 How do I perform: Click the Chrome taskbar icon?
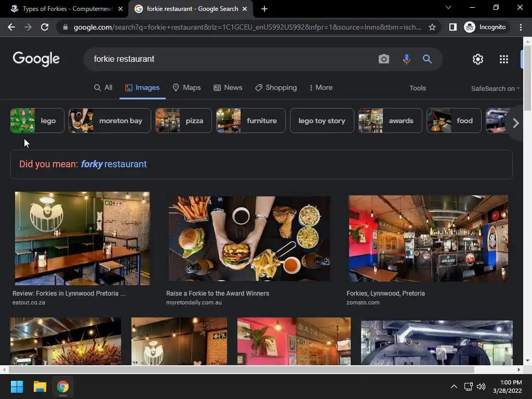[63, 387]
